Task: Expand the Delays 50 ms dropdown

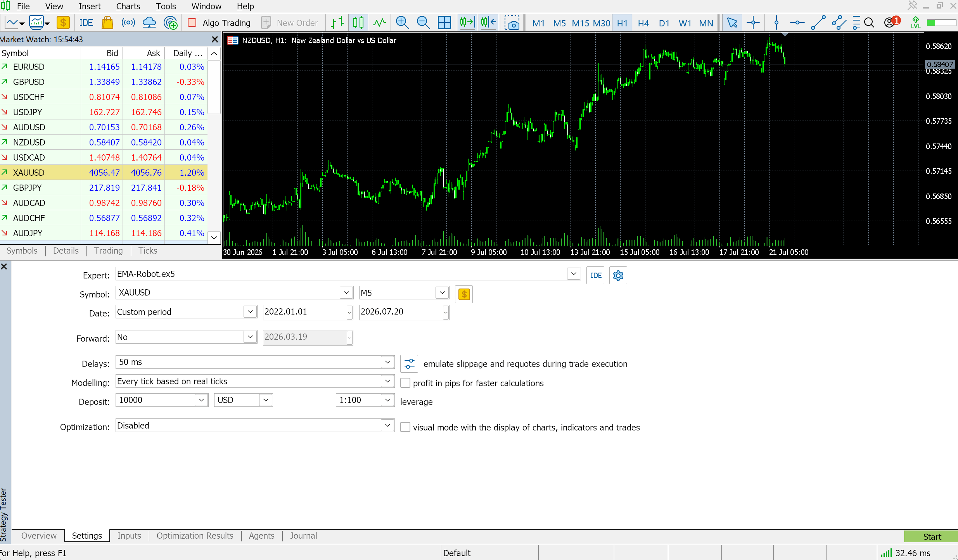Action: click(387, 362)
